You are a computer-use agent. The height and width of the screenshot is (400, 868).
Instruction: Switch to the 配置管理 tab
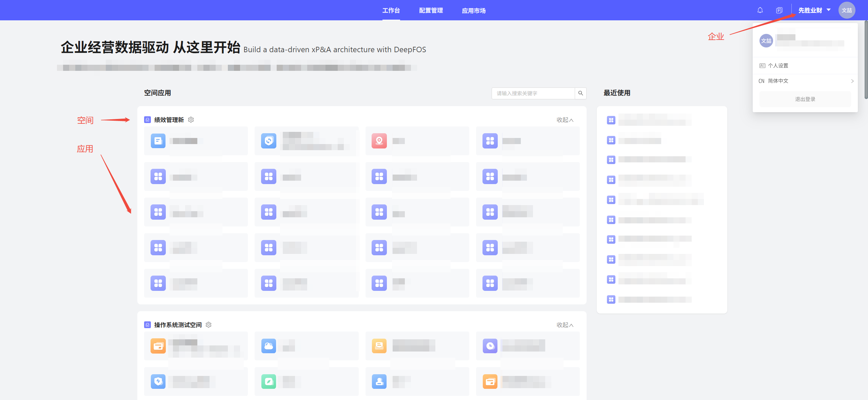tap(431, 11)
